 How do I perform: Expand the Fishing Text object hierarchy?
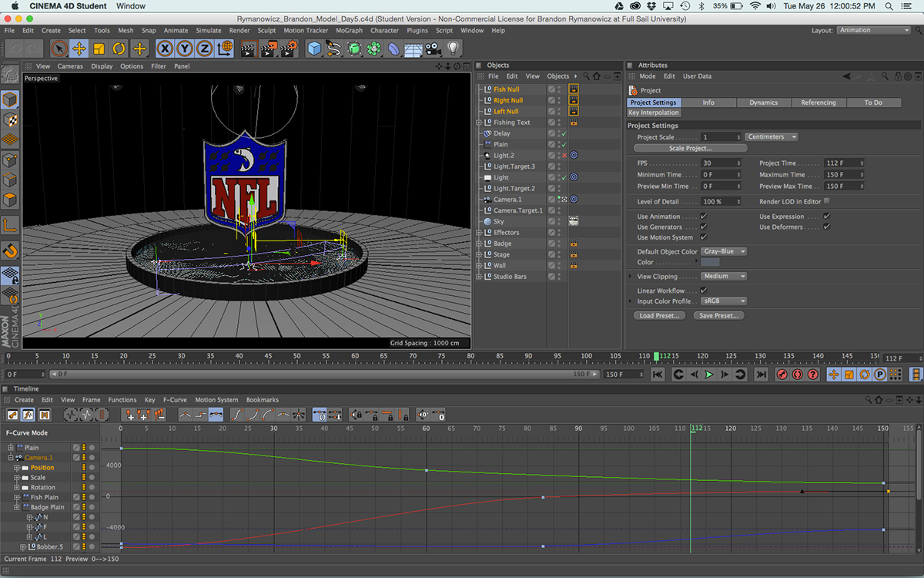pos(479,123)
